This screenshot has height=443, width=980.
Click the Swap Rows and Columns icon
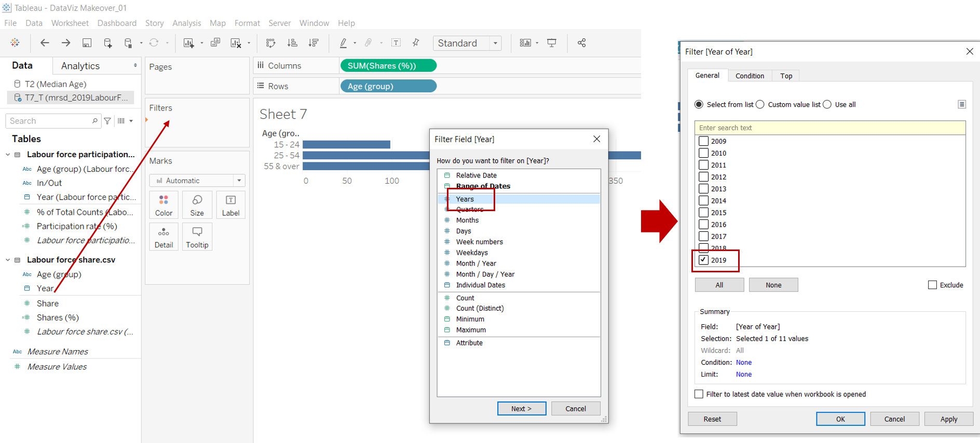pyautogui.click(x=270, y=43)
